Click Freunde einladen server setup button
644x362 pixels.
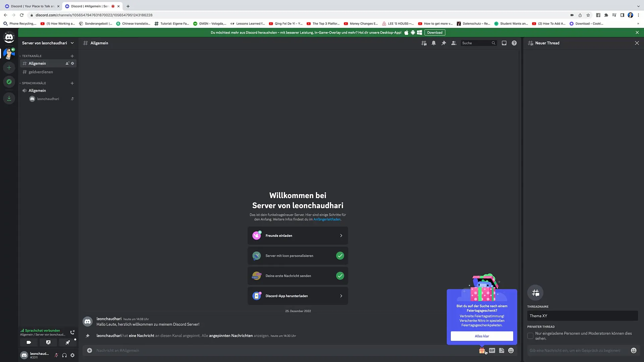tap(298, 235)
